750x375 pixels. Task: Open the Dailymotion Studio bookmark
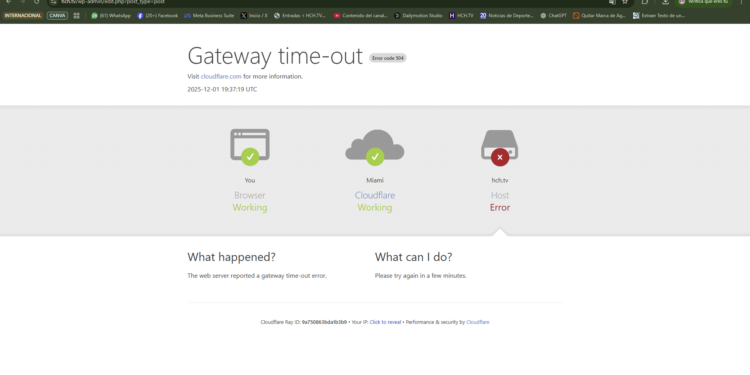419,16
